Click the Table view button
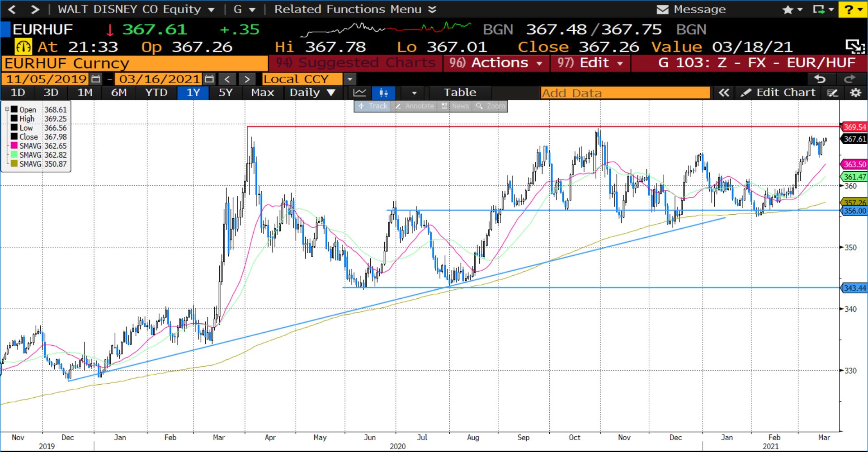The image size is (868, 452). tap(460, 93)
